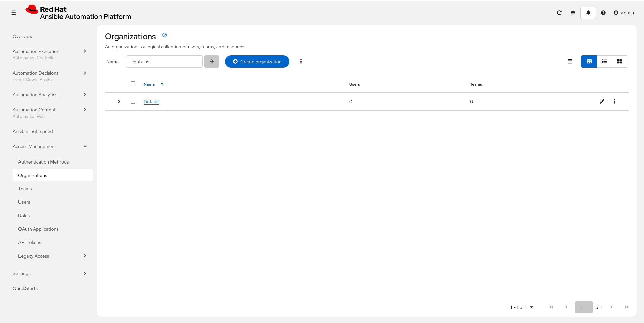Open the theme settings gear icon
This screenshot has height=323, width=644.
coord(573,13)
